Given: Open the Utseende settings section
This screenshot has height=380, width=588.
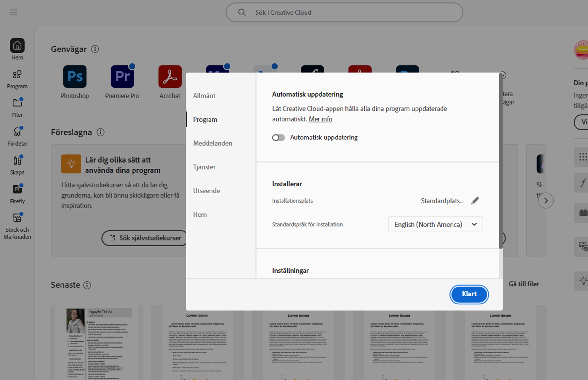Looking at the screenshot, I should click(206, 190).
